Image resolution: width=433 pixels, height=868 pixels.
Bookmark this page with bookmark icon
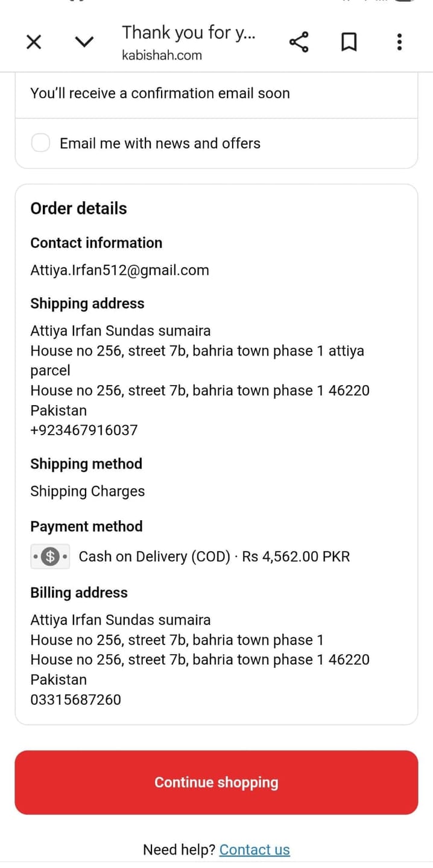(349, 42)
